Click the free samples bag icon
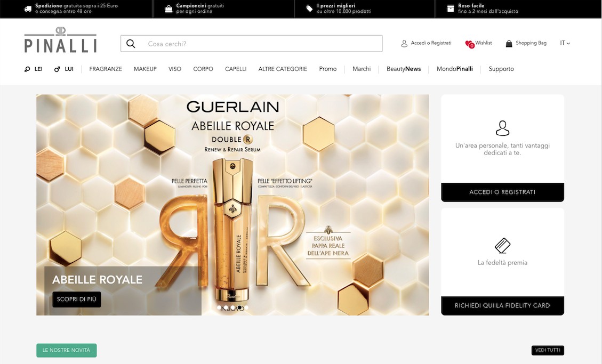This screenshot has width=602, height=364. (168, 9)
